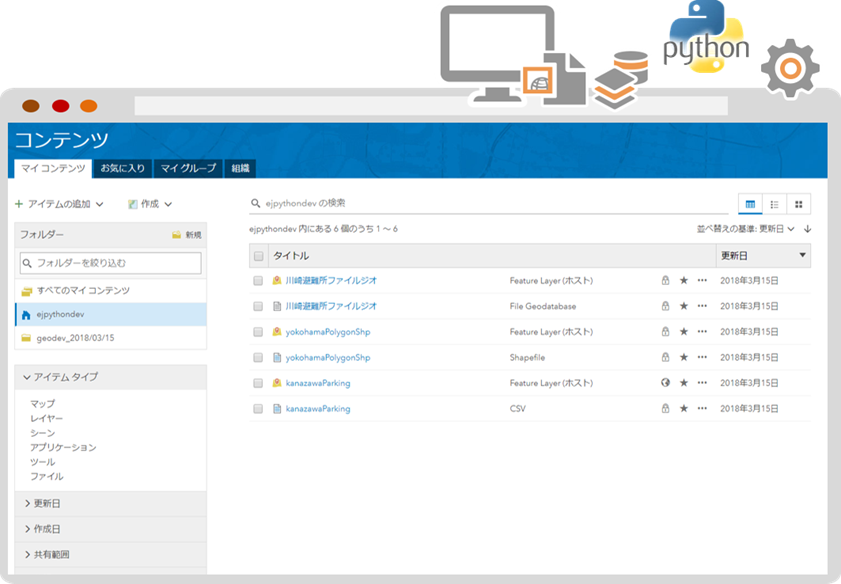Filter by ツール item type

point(42,462)
